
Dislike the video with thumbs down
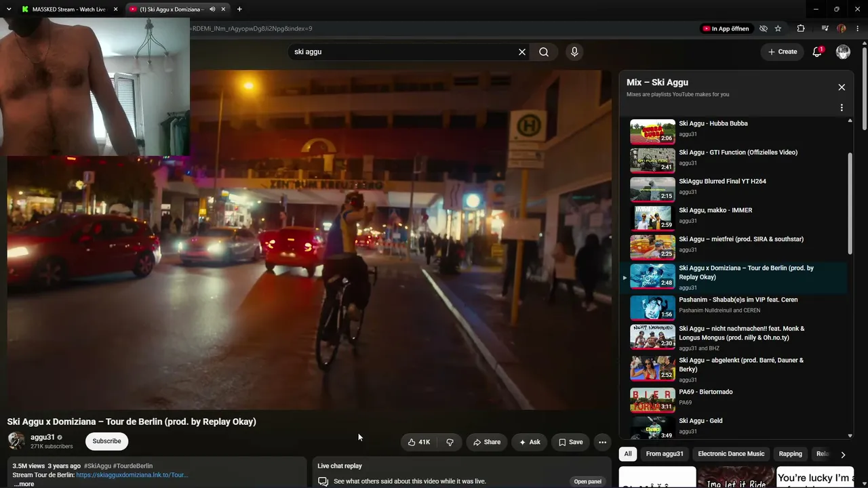tap(450, 442)
